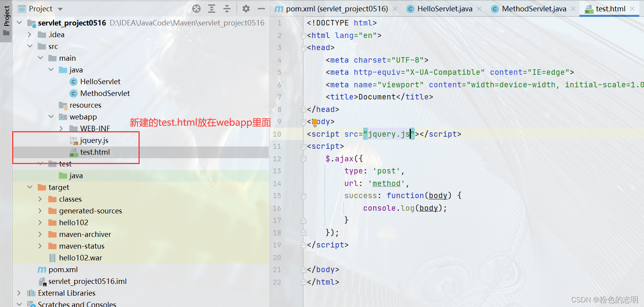This screenshot has height=307, width=644.
Task: Click the External Libraries icon
Action: click(x=31, y=293)
